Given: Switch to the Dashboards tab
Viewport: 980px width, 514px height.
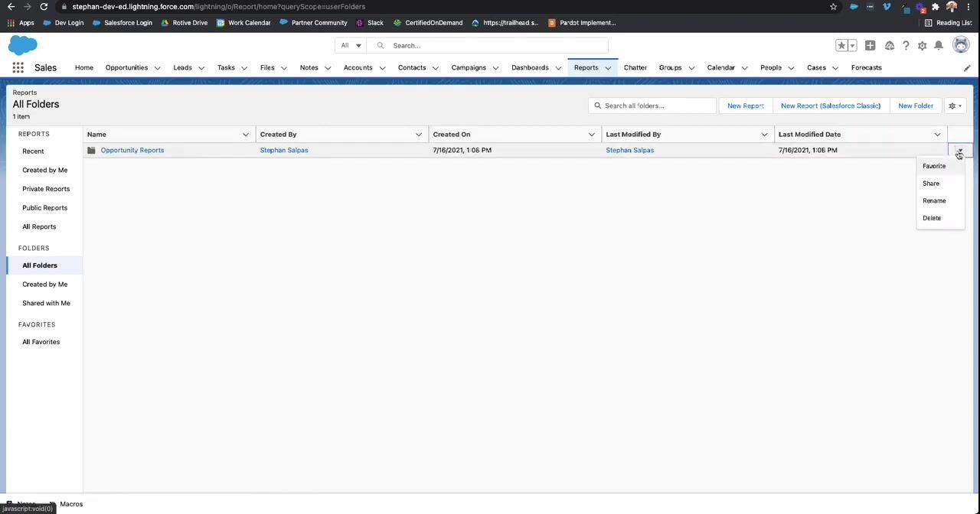Looking at the screenshot, I should (530, 67).
